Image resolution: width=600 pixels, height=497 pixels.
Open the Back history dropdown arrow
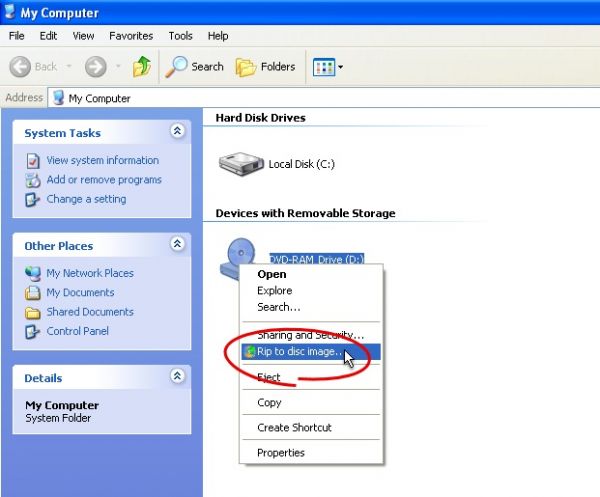pyautogui.click(x=69, y=67)
